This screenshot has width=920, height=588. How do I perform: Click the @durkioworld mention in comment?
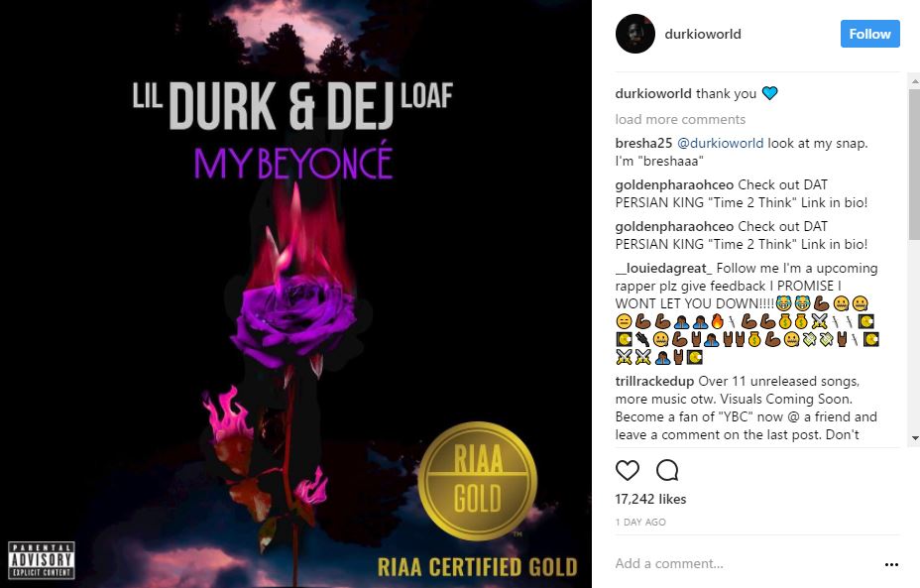point(721,143)
